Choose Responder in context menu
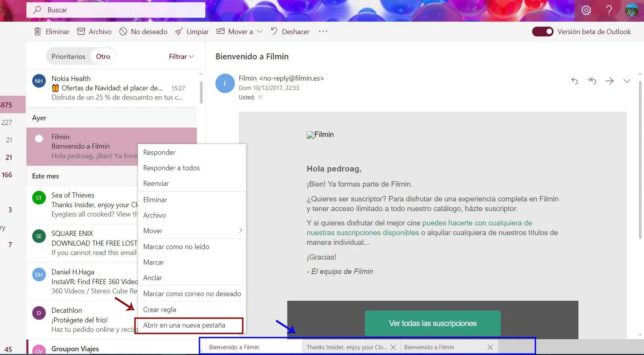Viewport: 644px width, 355px height. click(192, 153)
